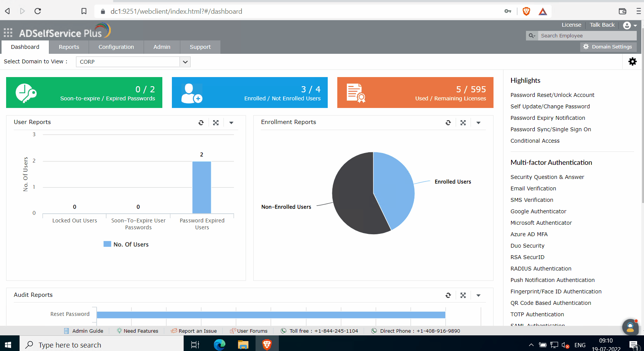Refresh the Audit Reports widget

point(448,295)
